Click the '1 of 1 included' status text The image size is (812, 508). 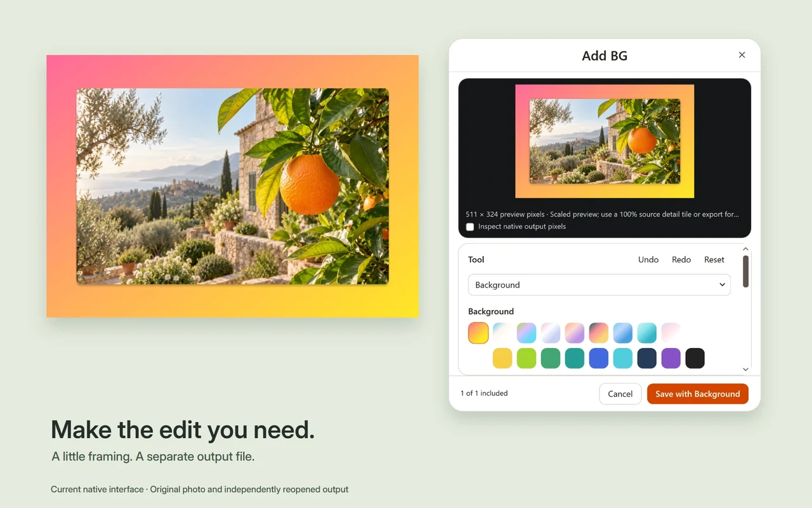(484, 394)
